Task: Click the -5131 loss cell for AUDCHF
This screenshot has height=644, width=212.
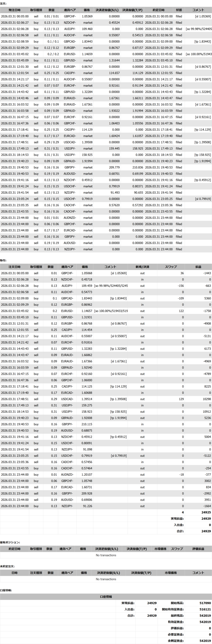Action: 207,336
